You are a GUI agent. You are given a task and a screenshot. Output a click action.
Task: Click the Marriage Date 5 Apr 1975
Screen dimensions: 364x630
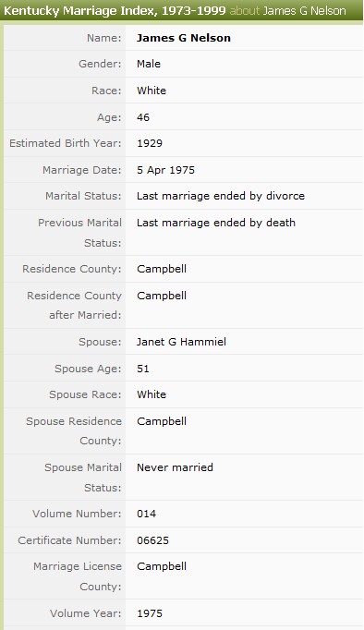(x=165, y=170)
